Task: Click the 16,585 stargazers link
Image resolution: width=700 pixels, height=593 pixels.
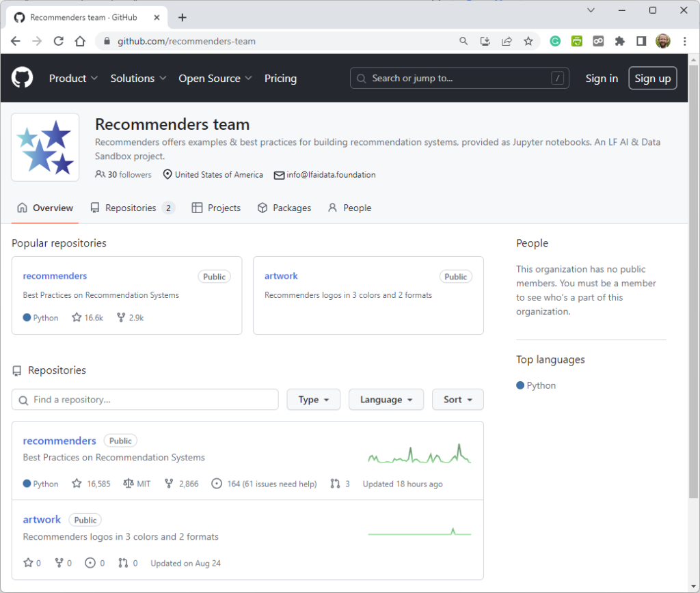Action: [x=91, y=484]
